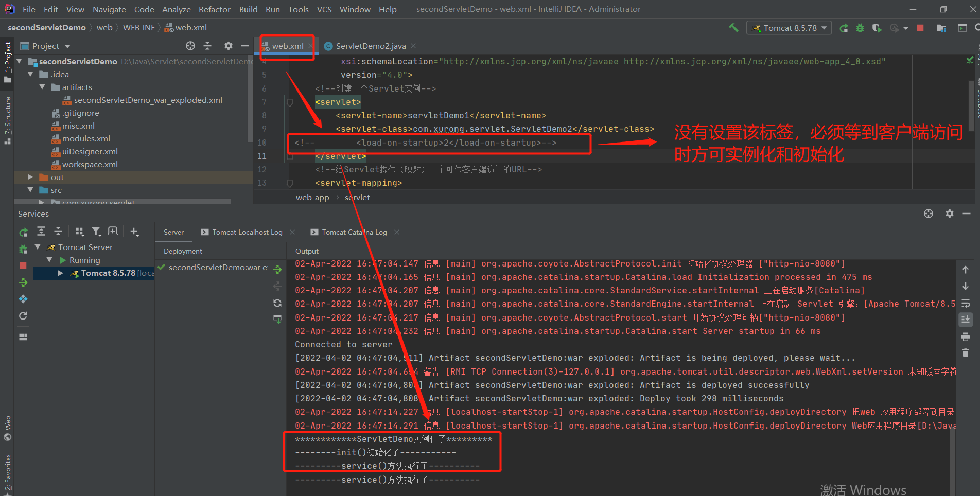Viewport: 980px width, 496px height.
Task: Click the Services refresh circular arrow
Action: point(23,316)
